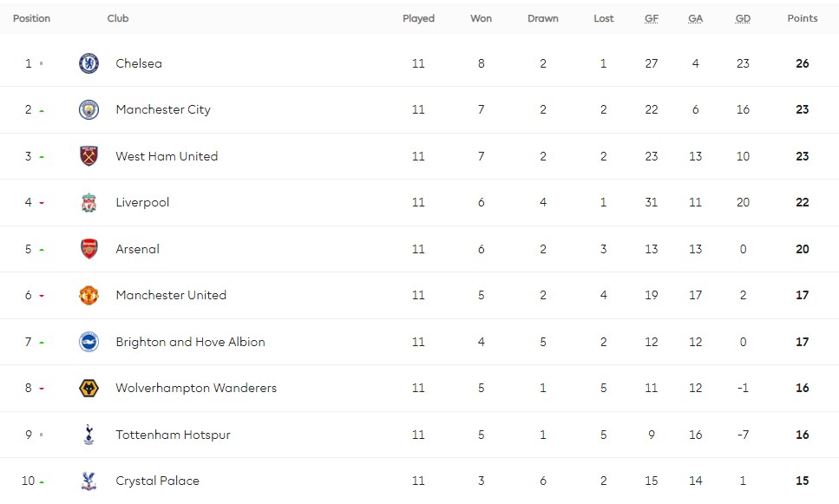Click the GA column header abbreviation
839x504 pixels.
tap(696, 19)
